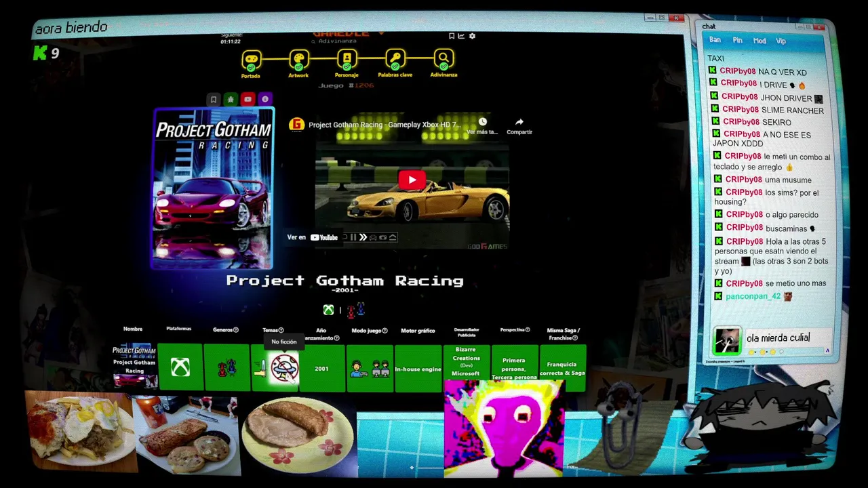Click the Project Gotham Racing cover art
This screenshot has height=488, width=868.
tap(214, 188)
